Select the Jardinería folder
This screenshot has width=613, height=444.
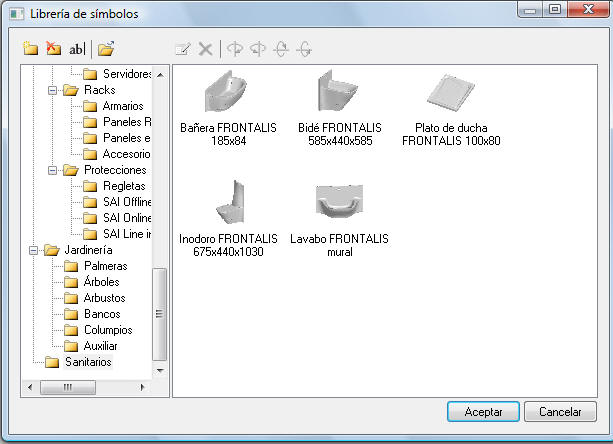79,251
